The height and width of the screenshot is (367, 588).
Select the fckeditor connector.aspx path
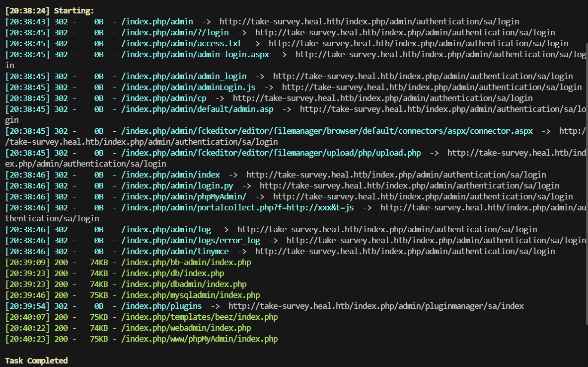pos(327,131)
